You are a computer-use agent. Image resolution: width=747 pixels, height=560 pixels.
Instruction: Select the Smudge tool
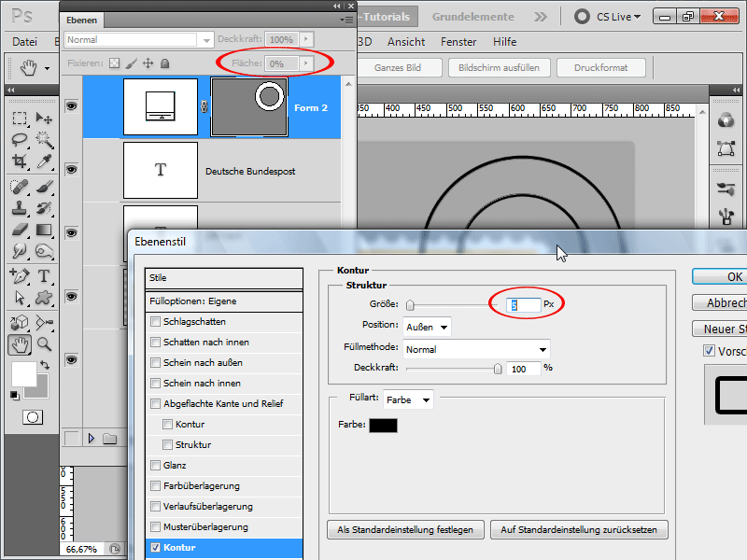pyautogui.click(x=20, y=251)
